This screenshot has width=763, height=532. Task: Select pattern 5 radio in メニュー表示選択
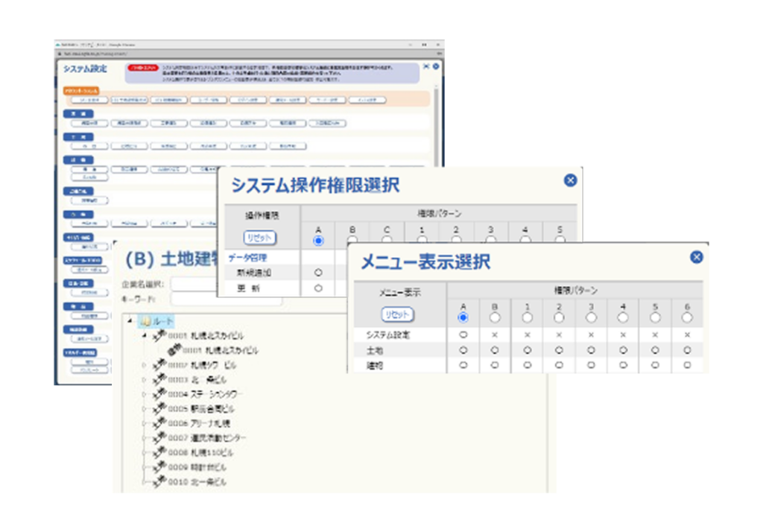655,317
